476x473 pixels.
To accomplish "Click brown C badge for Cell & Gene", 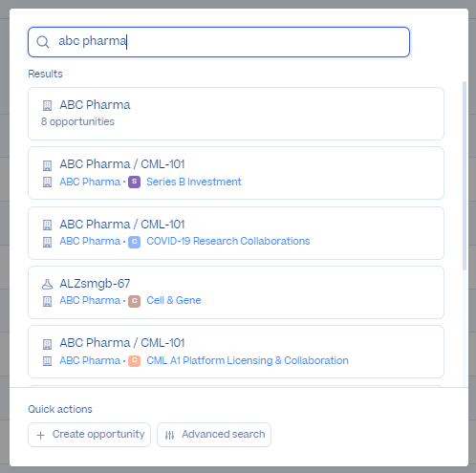I will [x=135, y=301].
